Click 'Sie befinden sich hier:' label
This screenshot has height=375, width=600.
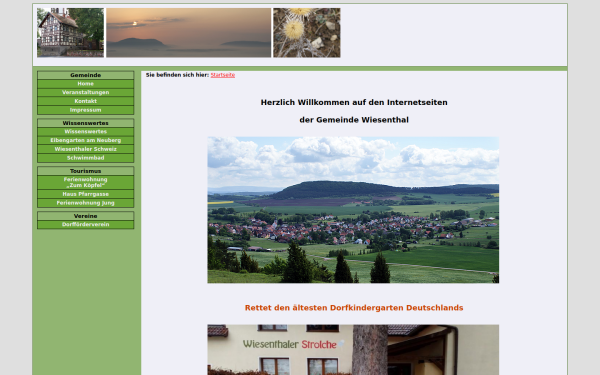177,75
